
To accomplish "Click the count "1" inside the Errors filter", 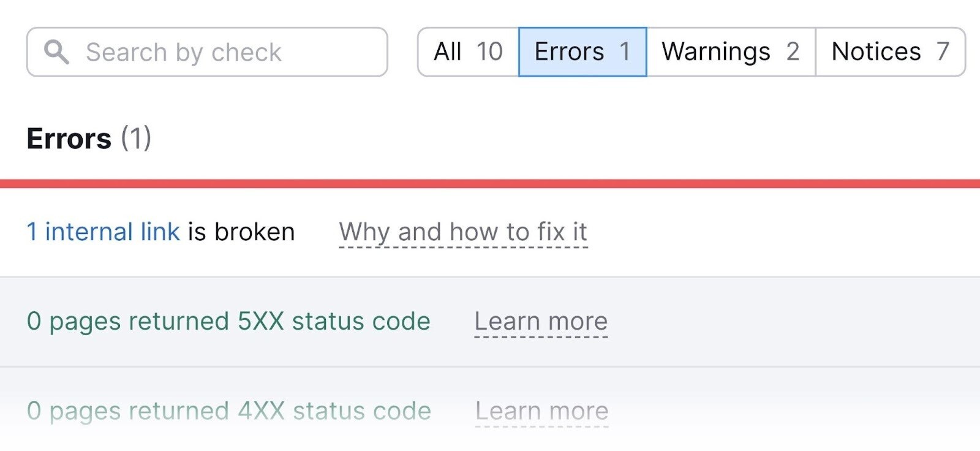I will [x=627, y=51].
